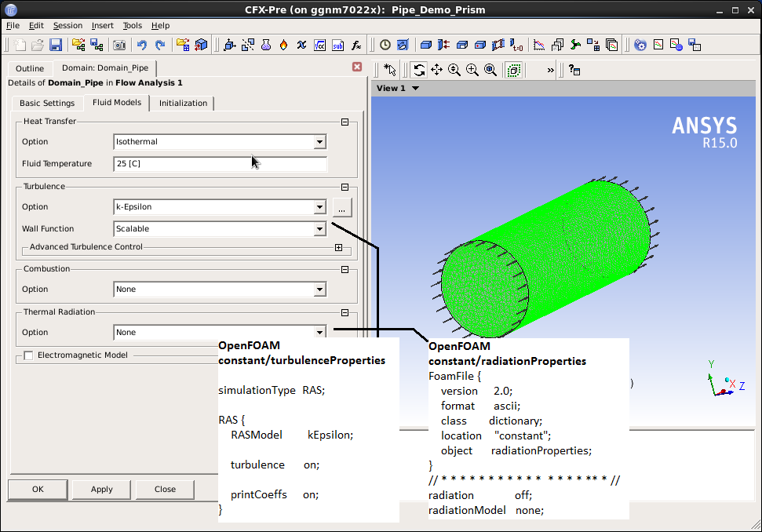Click the Fluid Temperature input field
Image resolution: width=762 pixels, height=532 pixels.
[x=221, y=164]
